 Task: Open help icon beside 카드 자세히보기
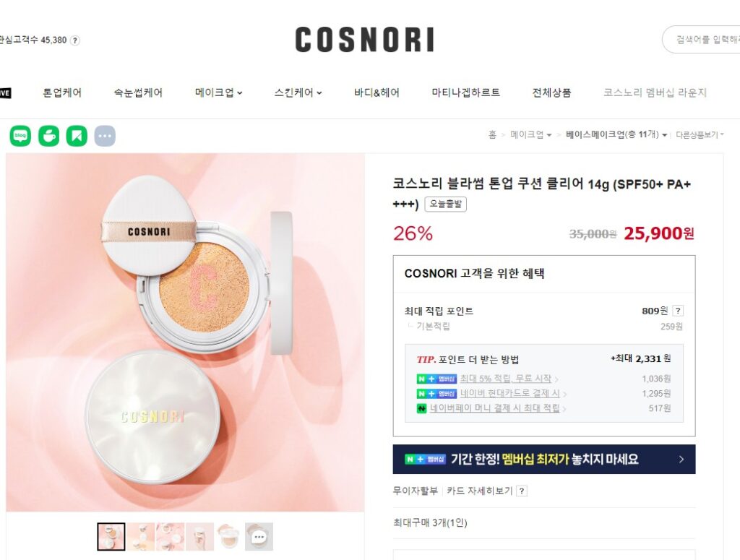coord(522,491)
